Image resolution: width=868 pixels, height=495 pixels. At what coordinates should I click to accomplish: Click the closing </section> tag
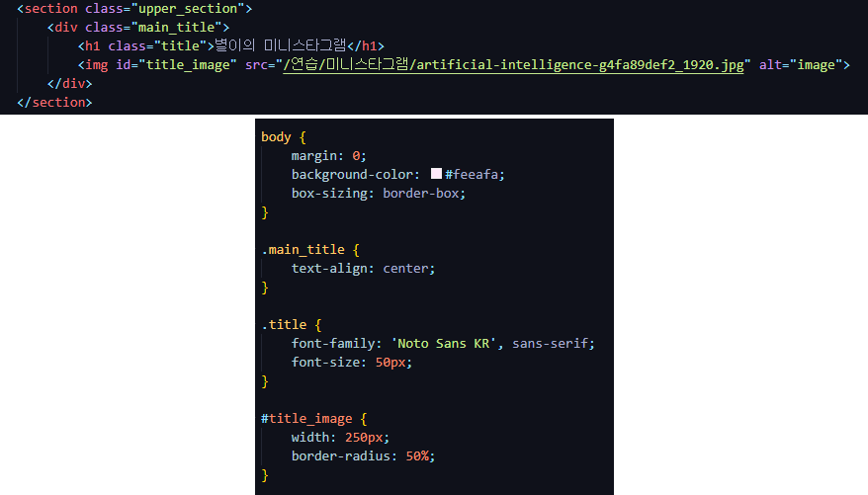coord(54,103)
